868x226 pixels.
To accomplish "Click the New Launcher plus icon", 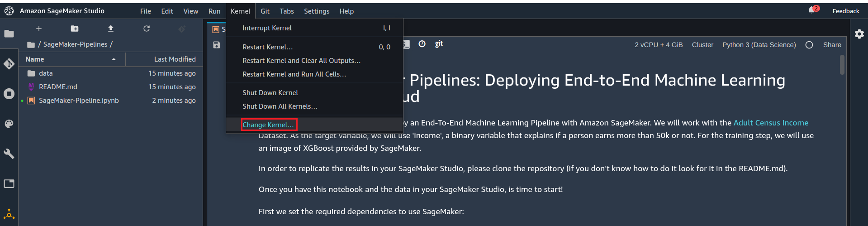I will point(39,29).
